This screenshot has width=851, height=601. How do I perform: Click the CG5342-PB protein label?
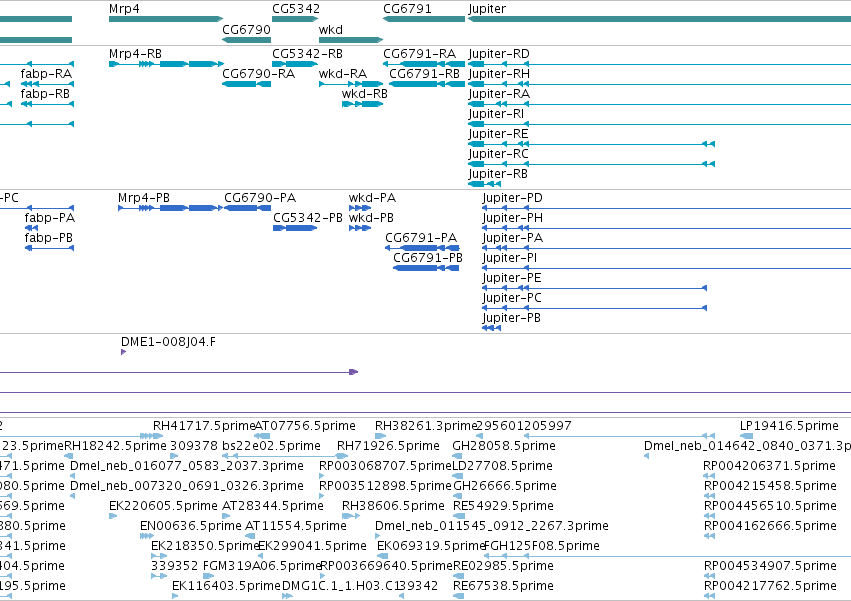[308, 218]
